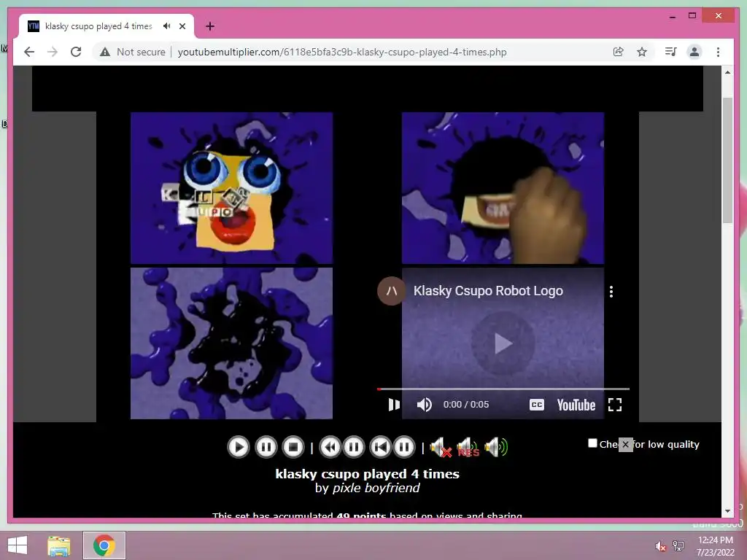747x560 pixels.
Task: Pause the Klasky Csupo Robot Logo YouTube video
Action: point(394,405)
